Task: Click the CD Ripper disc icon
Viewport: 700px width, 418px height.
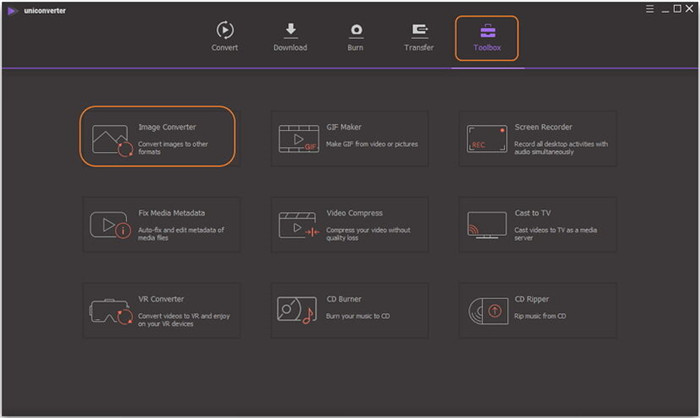Action: click(485, 311)
